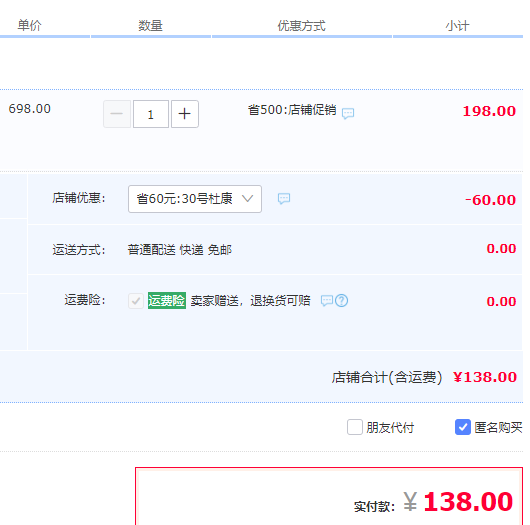
Task: Click the 数量 column header
Action: 150,26
